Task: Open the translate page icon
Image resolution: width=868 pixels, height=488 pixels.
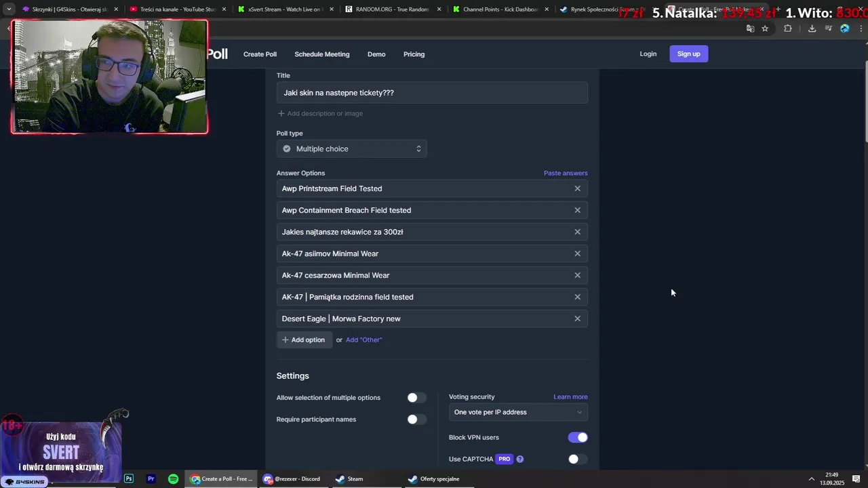Action: (750, 28)
